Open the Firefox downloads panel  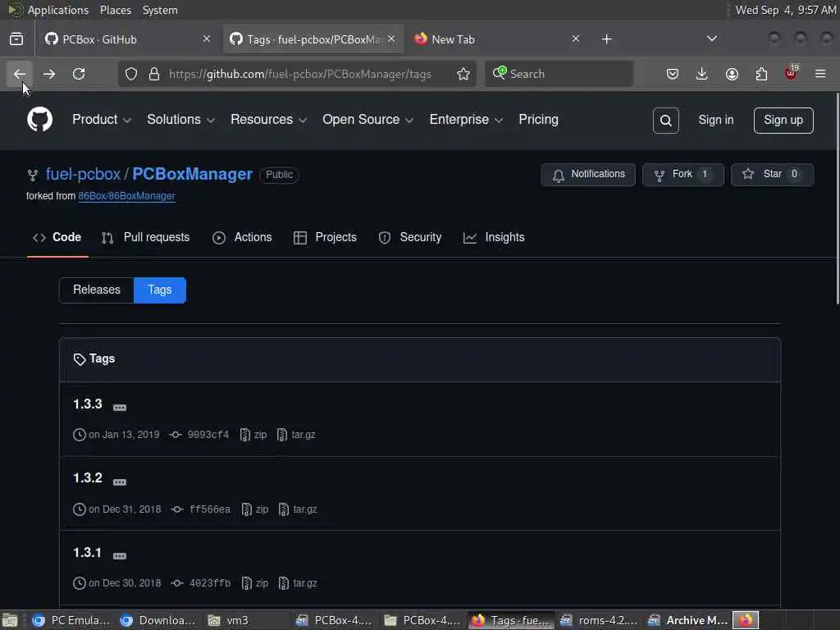click(702, 74)
